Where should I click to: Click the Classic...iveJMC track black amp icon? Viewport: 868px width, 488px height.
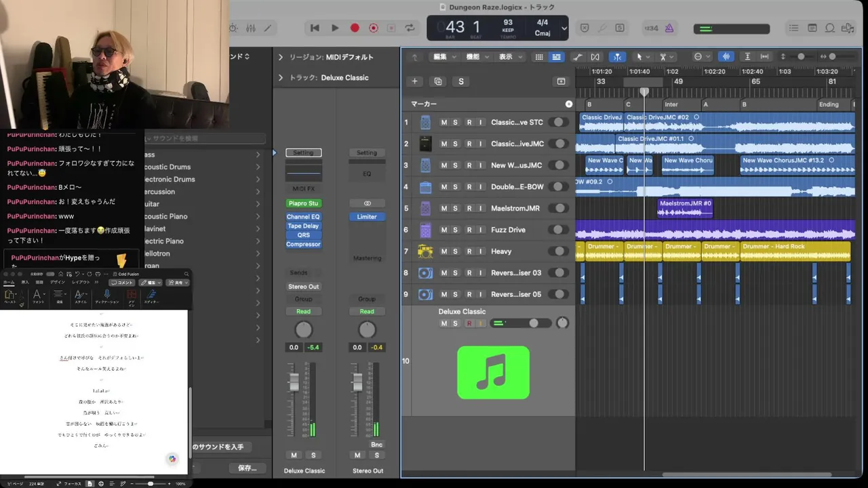(x=425, y=144)
